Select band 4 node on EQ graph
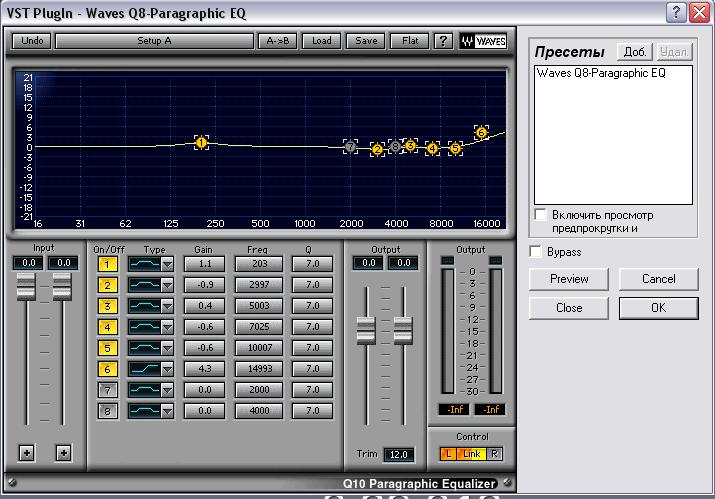 coord(432,148)
